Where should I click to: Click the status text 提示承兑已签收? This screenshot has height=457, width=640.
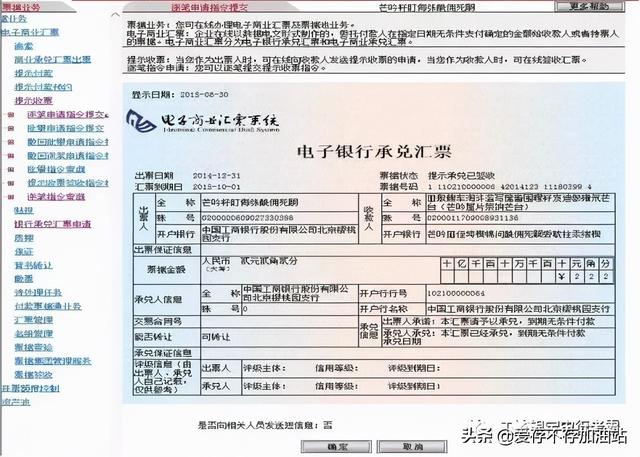point(461,176)
